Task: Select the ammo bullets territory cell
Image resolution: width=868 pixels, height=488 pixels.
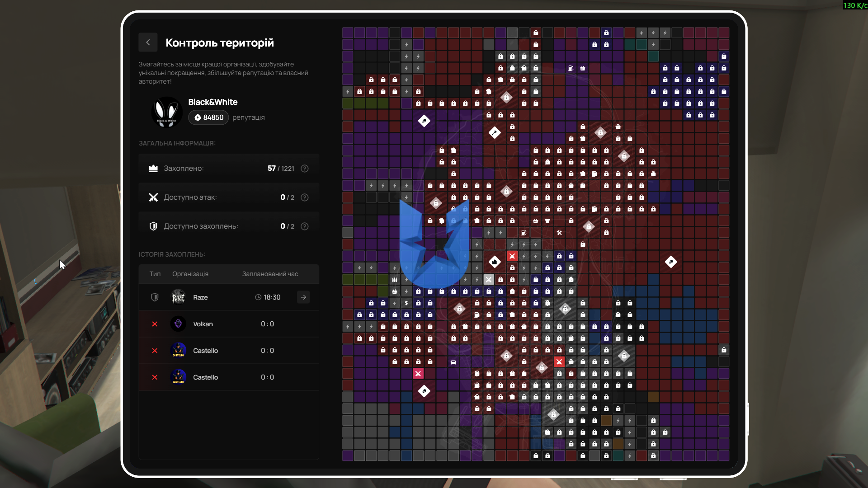Action: [395, 280]
